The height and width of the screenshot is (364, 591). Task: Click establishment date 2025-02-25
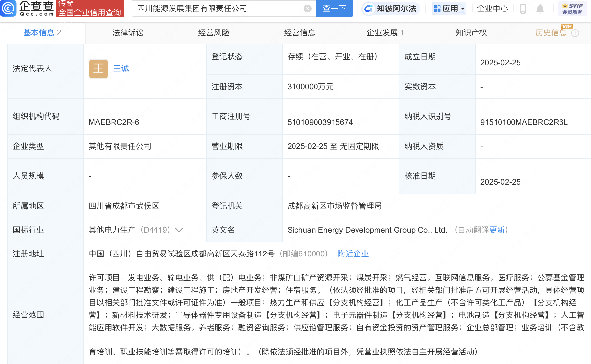(500, 63)
